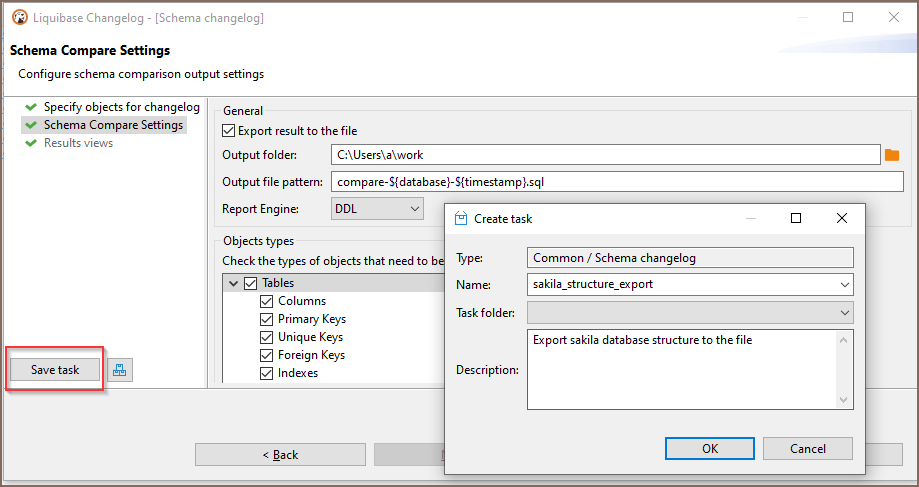This screenshot has width=919, height=487.
Task: Maximize the Create task dialog
Action: [x=795, y=218]
